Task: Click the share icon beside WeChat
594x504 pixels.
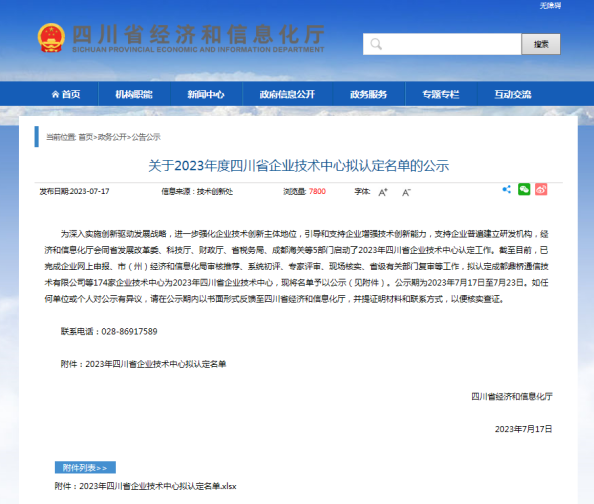Action: (506, 189)
